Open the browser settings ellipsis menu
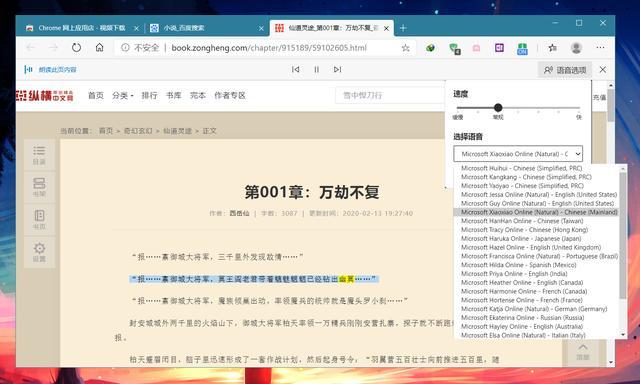Image resolution: width=640 pixels, height=384 pixels. pyautogui.click(x=600, y=48)
